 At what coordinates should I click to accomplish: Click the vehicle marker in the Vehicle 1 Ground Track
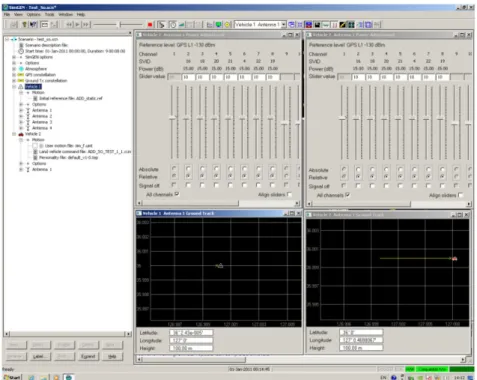tap(220, 265)
